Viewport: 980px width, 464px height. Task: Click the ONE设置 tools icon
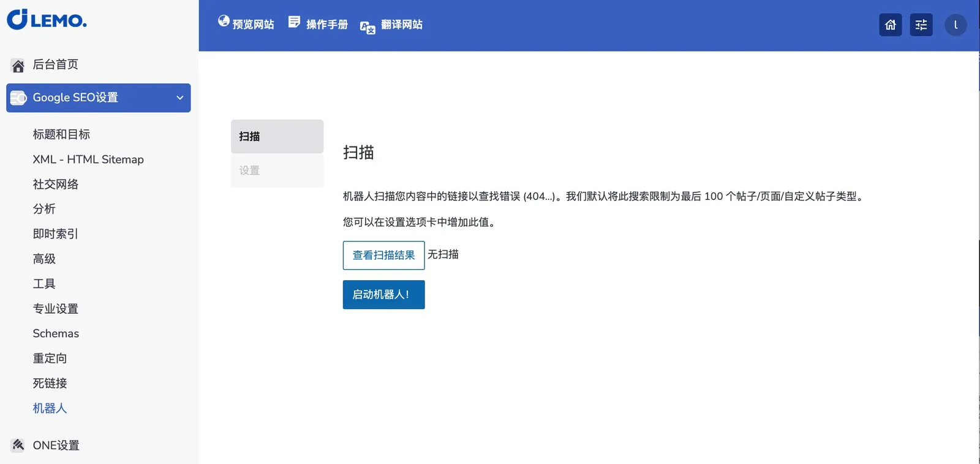[x=18, y=445]
